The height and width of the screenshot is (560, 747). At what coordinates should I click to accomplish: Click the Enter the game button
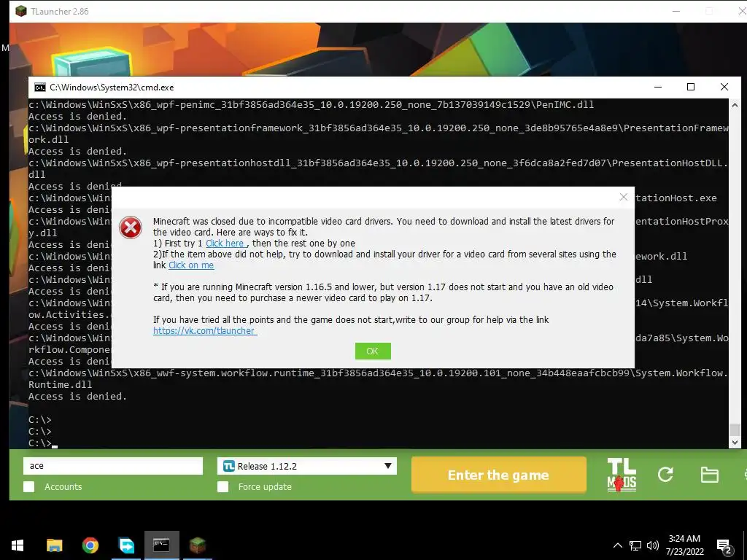click(x=498, y=475)
